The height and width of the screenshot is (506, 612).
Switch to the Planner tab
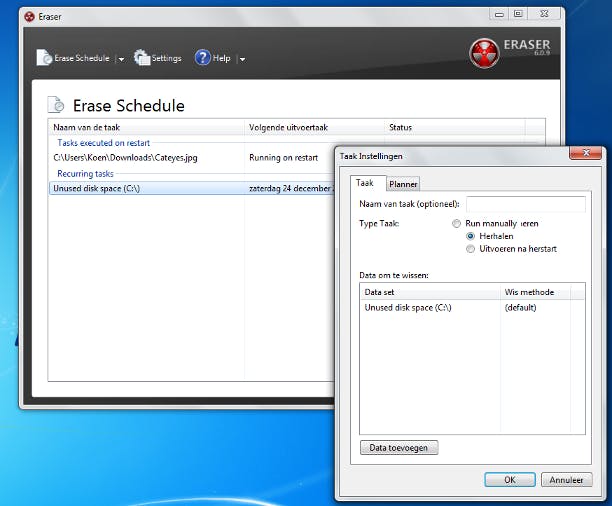(403, 184)
